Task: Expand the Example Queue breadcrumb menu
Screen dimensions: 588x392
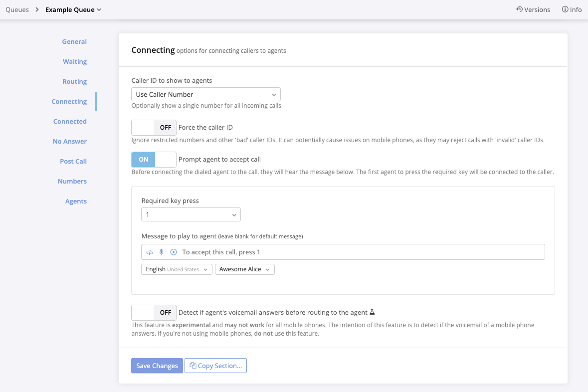Action: [x=73, y=9]
